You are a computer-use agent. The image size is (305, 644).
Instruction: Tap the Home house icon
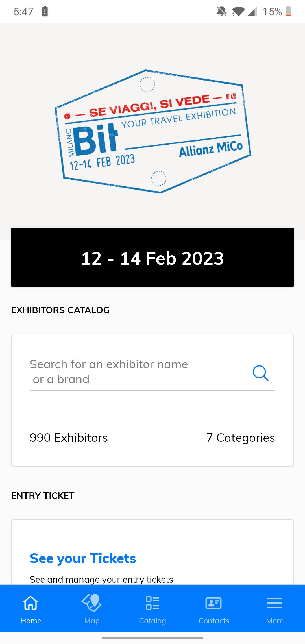click(x=30, y=603)
